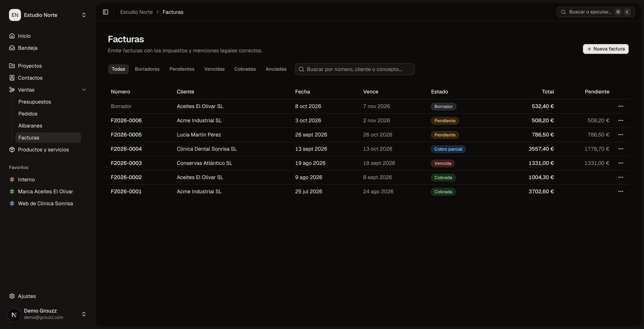Click the Ventas icon in sidebar
644x329 pixels.
pos(12,90)
